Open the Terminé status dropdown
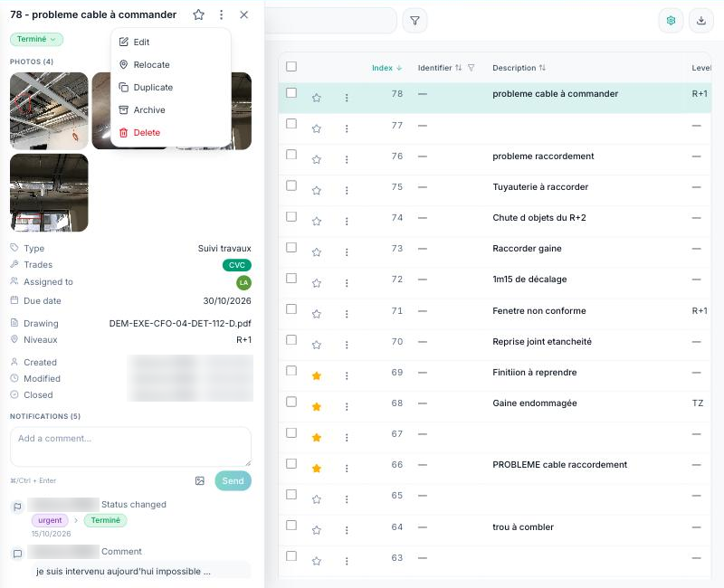This screenshot has width=724, height=588. click(x=36, y=39)
